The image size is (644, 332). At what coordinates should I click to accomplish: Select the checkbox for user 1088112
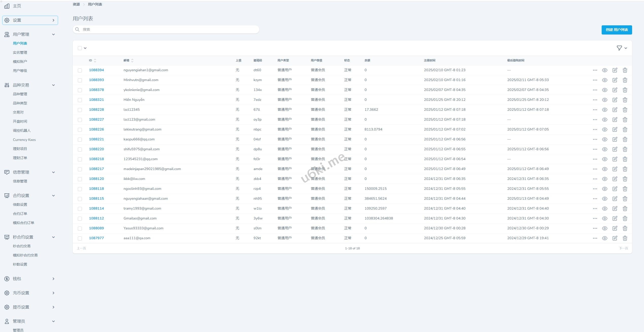pyautogui.click(x=80, y=218)
